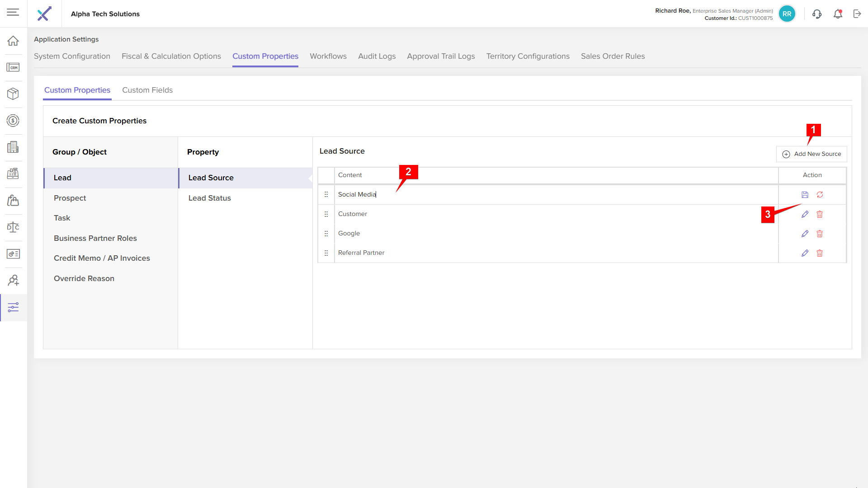Edit the Customer lead source entry
The width and height of the screenshot is (868, 488).
pyautogui.click(x=805, y=214)
